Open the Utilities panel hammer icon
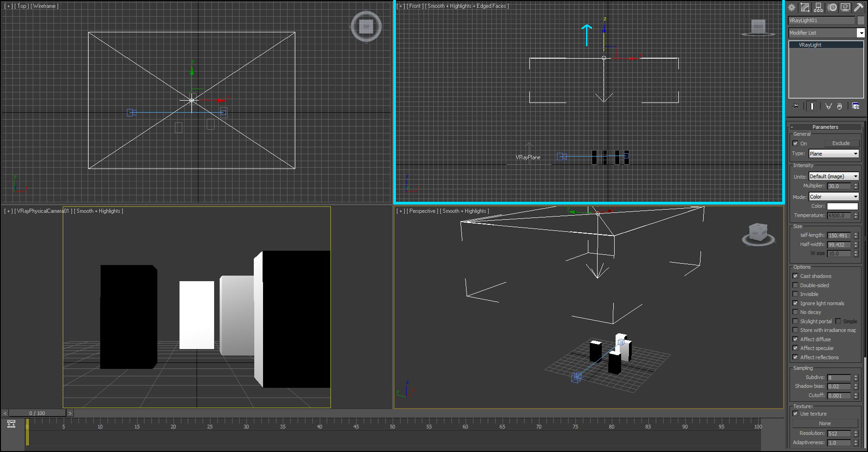Image resolution: width=868 pixels, height=452 pixels. (x=859, y=7)
